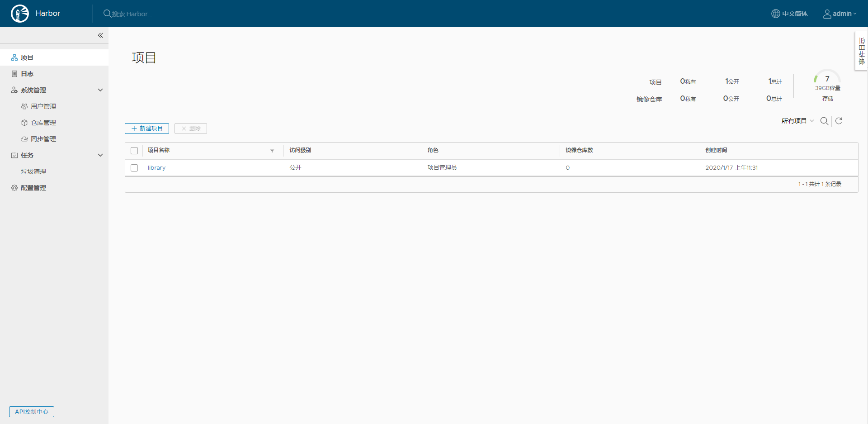The width and height of the screenshot is (868, 424).
Task: Sort by 创建时间 column header
Action: click(716, 150)
